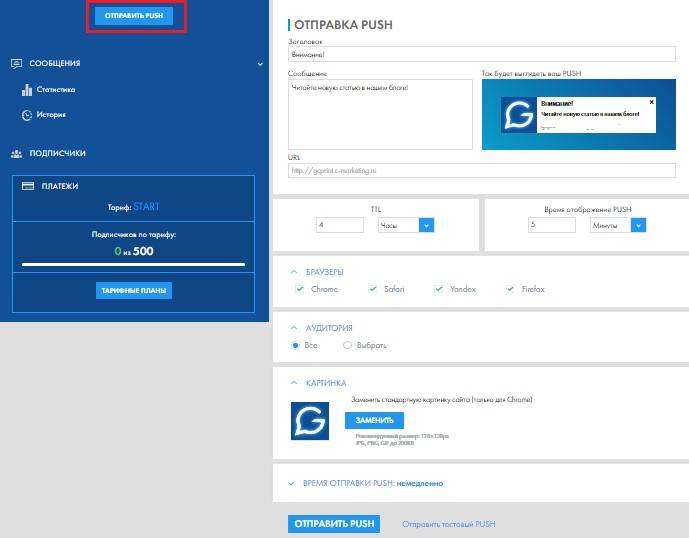Collapse the Картинка section

tap(294, 382)
